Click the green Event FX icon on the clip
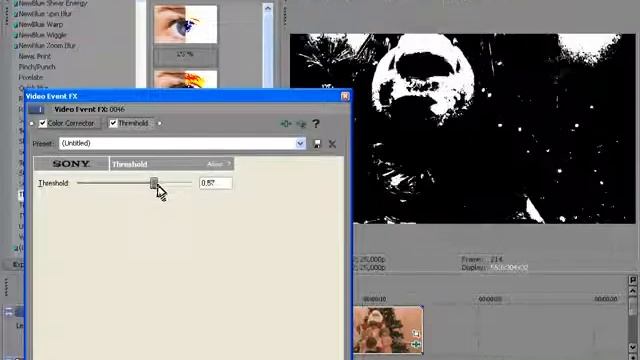The height and width of the screenshot is (360, 640). [x=416, y=344]
